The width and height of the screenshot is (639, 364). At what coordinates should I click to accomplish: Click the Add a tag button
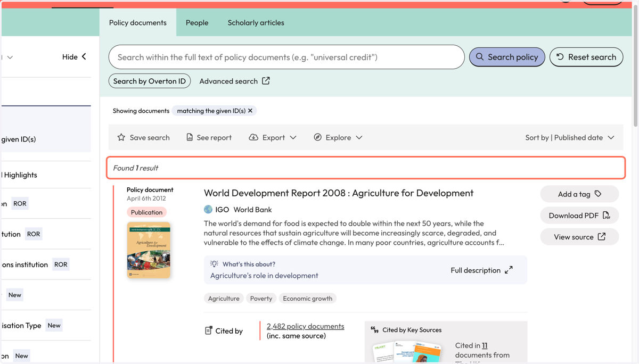tap(579, 194)
